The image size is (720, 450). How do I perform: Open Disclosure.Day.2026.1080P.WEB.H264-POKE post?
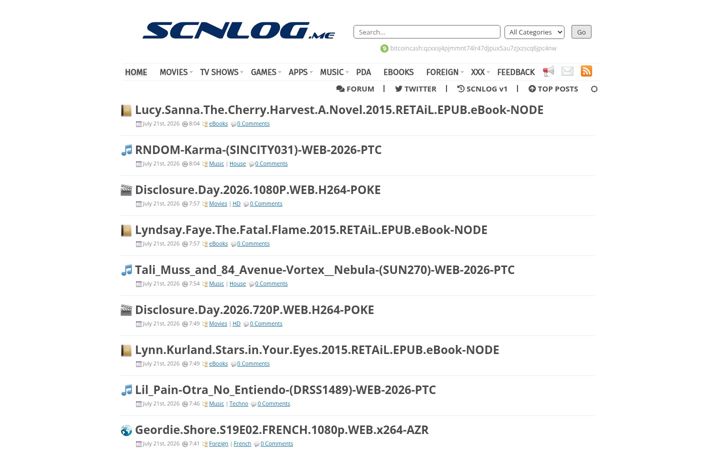[x=258, y=190]
